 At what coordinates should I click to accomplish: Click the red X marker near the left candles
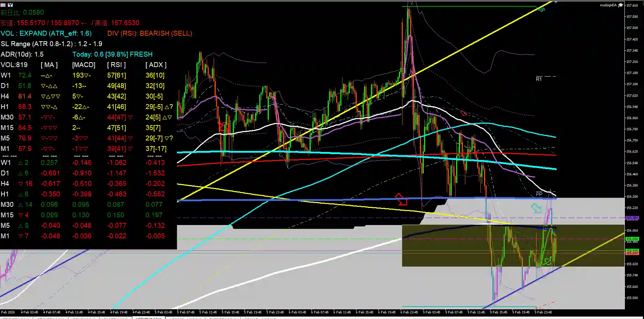(223, 126)
